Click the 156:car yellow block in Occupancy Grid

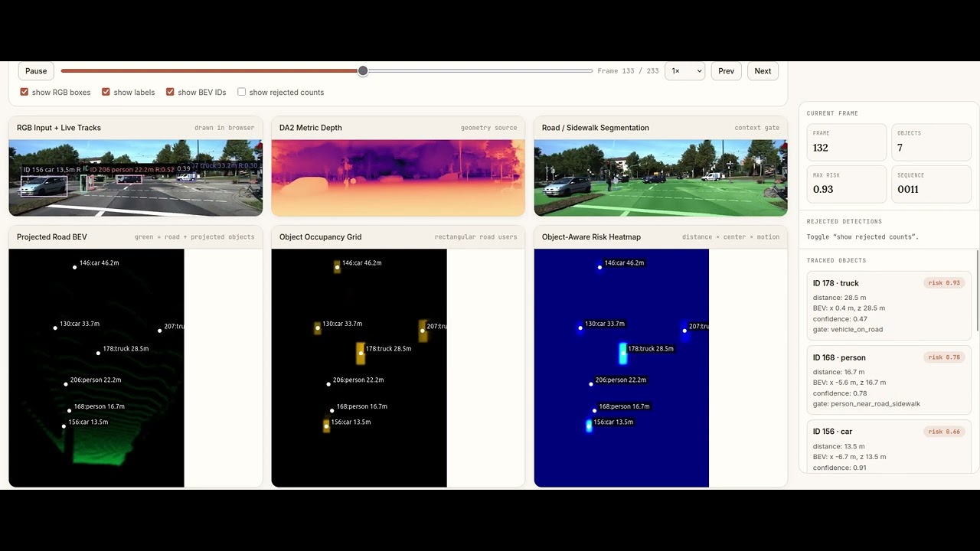pyautogui.click(x=327, y=425)
